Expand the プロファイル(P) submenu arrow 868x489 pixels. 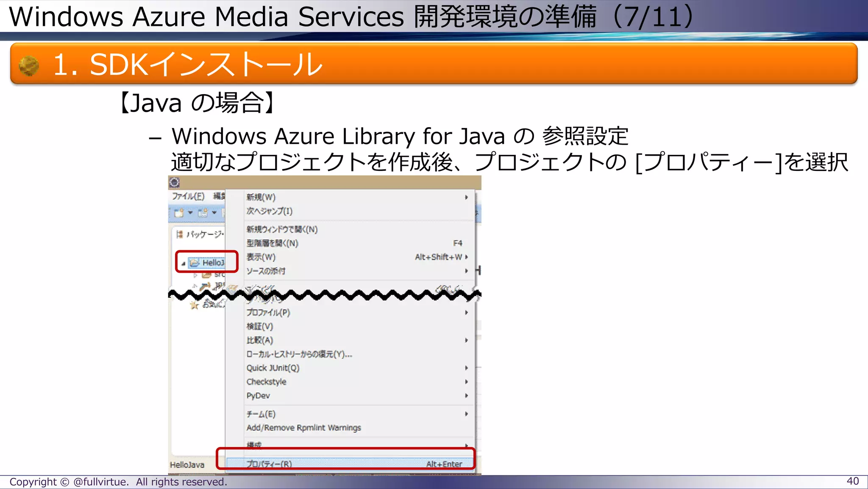466,313
